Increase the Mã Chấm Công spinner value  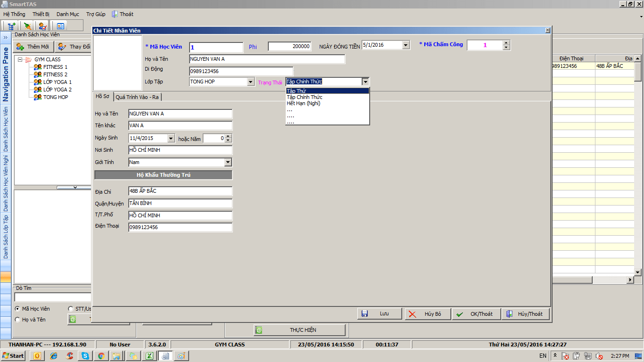[x=506, y=43]
